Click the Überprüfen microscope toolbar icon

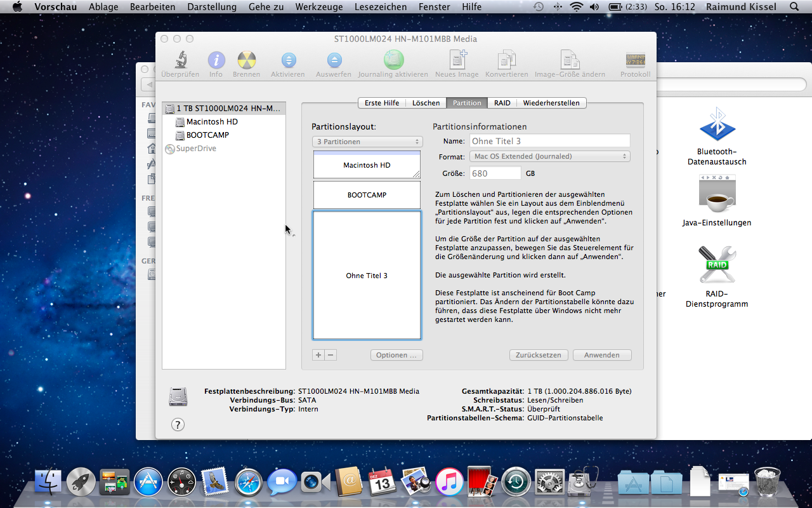point(180,61)
